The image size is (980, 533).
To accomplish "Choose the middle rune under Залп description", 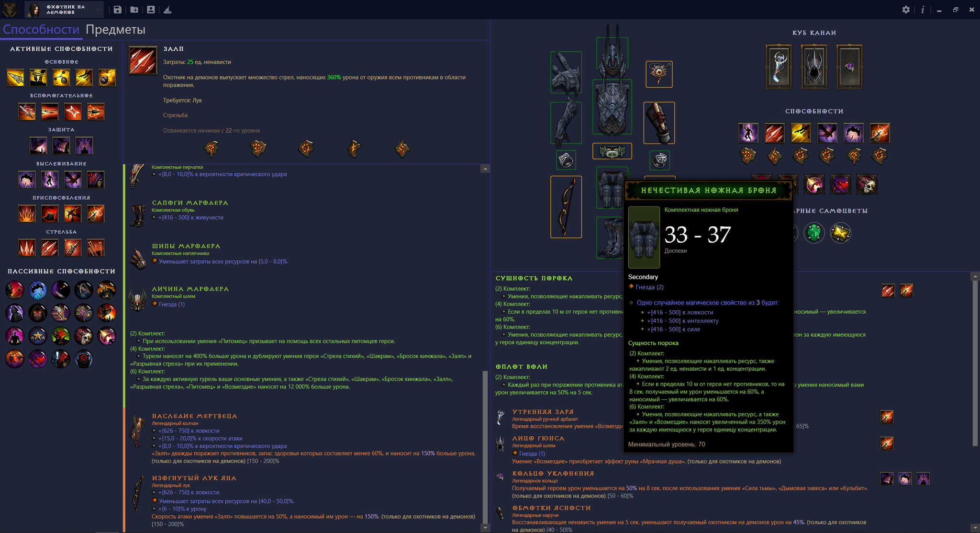I will point(306,149).
